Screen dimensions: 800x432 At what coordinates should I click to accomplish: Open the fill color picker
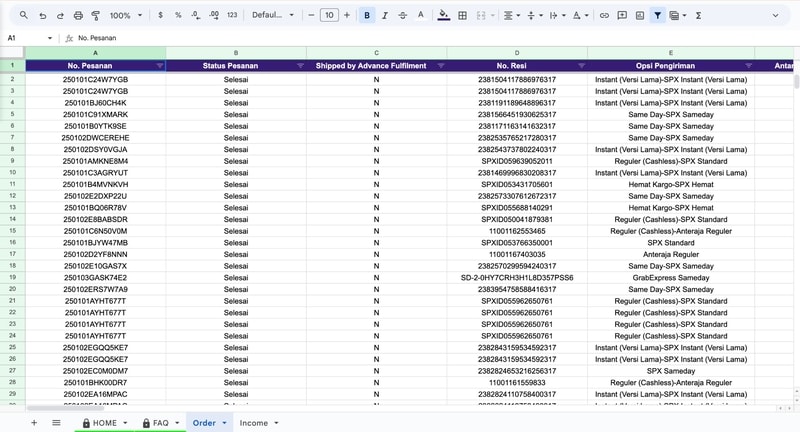tap(444, 16)
